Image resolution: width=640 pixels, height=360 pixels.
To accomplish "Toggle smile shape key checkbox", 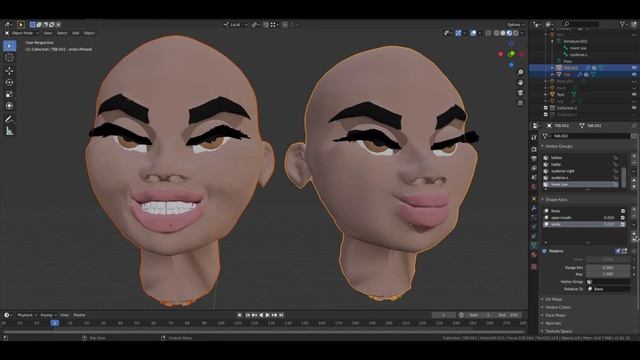I will pos(623,224).
